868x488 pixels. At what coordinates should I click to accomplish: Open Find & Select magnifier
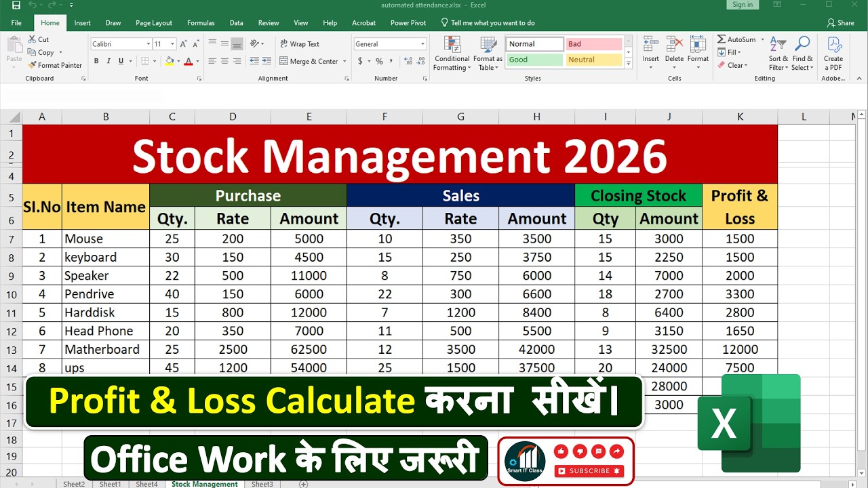(802, 53)
